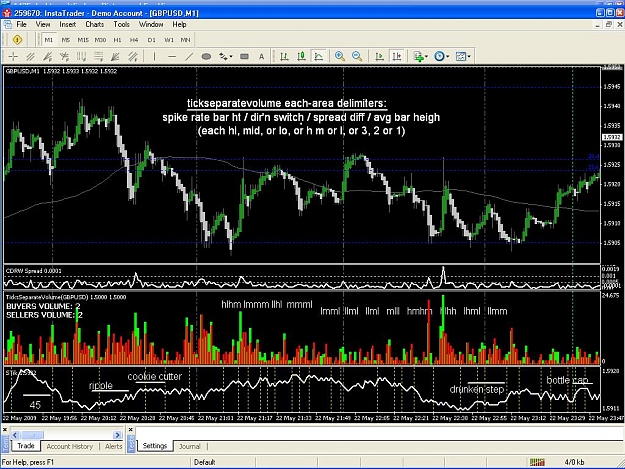Open the Help menu
This screenshot has width=625, height=469.
[x=179, y=24]
